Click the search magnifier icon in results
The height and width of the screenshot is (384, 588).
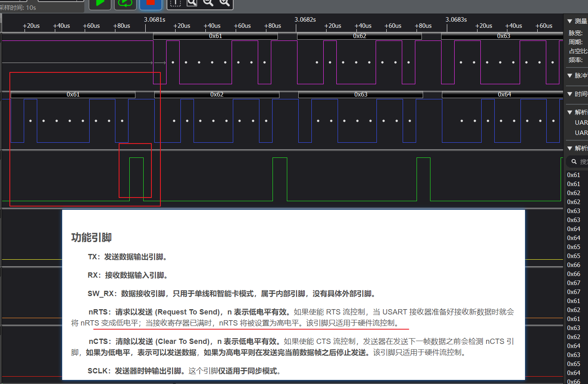point(574,162)
